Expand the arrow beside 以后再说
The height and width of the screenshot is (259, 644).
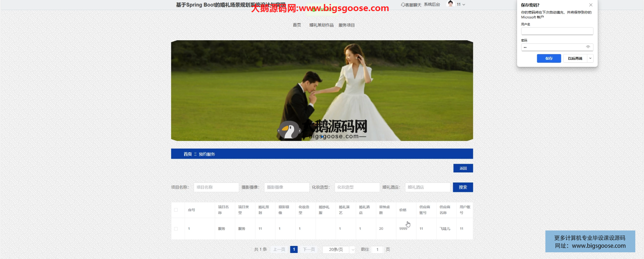[590, 58]
